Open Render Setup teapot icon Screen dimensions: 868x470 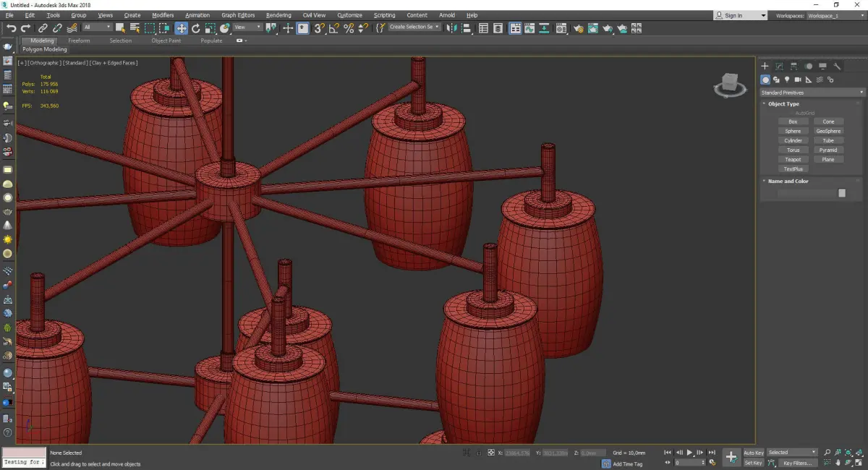[x=579, y=28]
